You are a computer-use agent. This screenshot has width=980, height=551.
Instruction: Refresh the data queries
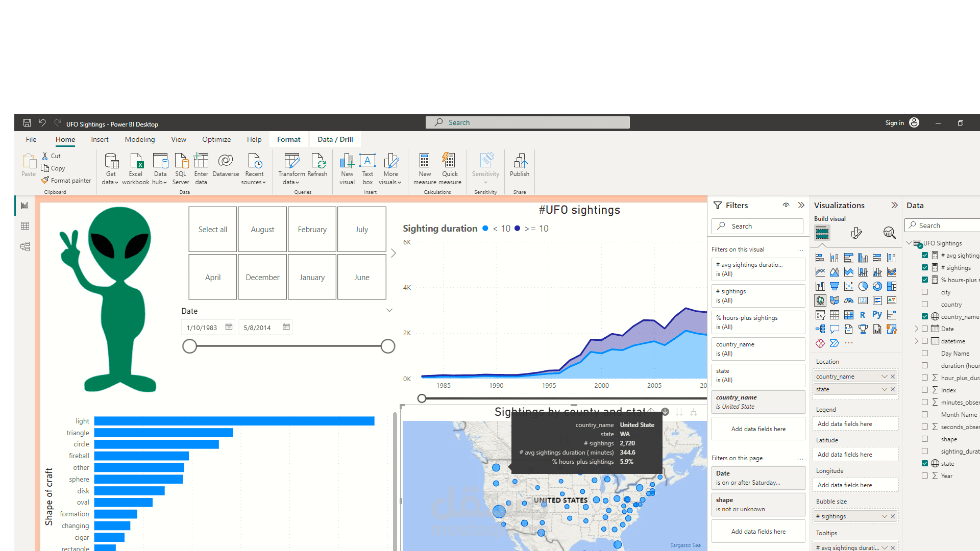[x=317, y=165]
